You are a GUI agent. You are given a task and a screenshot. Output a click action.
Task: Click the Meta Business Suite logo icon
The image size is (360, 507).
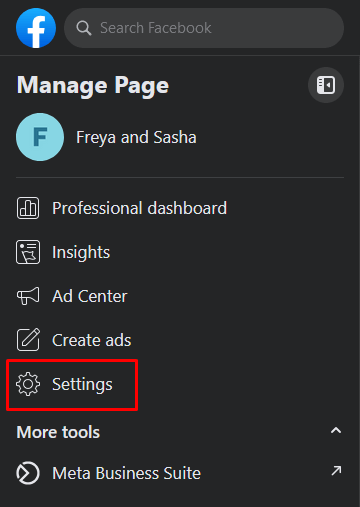(28, 473)
